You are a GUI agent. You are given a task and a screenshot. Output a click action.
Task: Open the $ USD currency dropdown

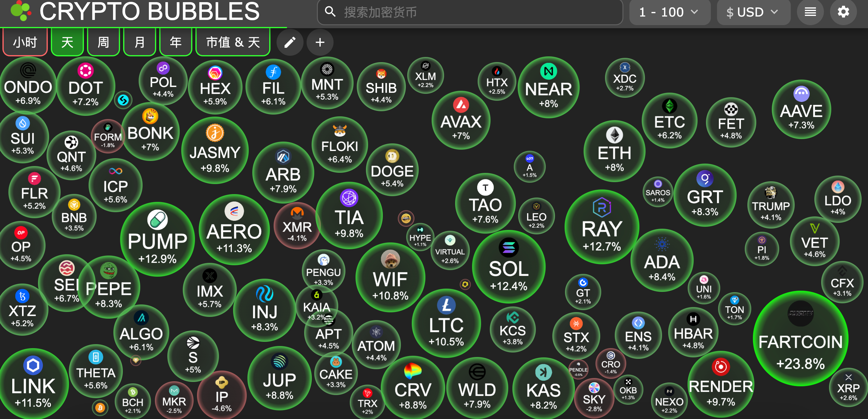tap(753, 13)
